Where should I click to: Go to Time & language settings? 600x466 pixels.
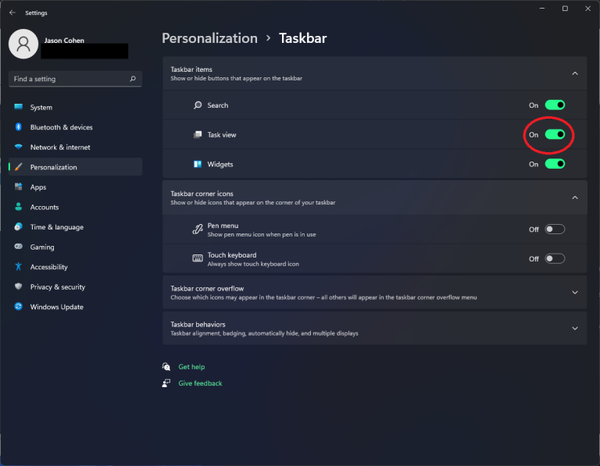tap(56, 227)
